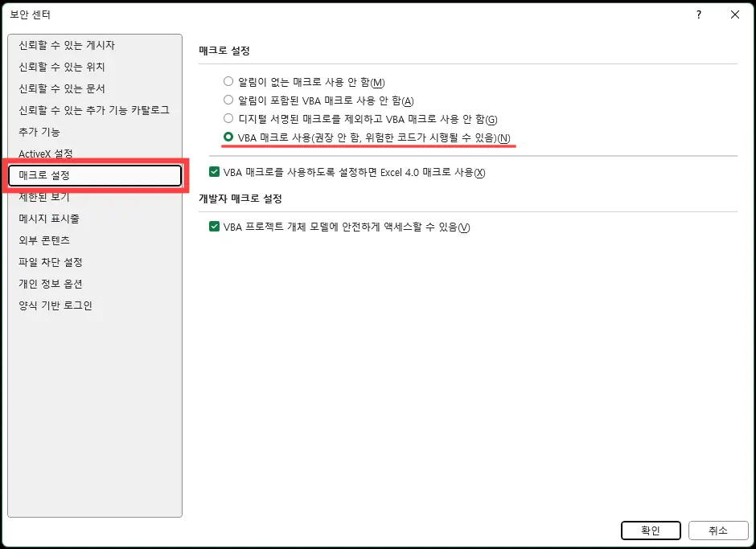Select 알림이 없는 매크로 사용 안 함 option
This screenshot has width=756, height=549.
228,80
